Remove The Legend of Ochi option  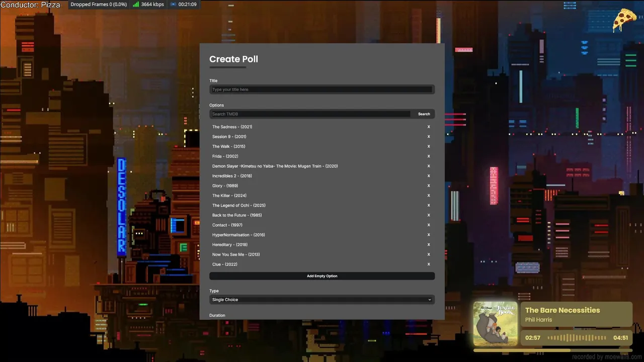429,205
